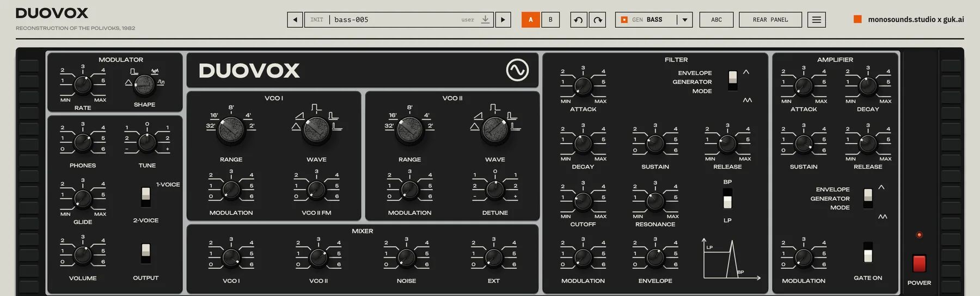Adjust the Volume knob
The height and width of the screenshot is (296, 980).
[x=83, y=255]
